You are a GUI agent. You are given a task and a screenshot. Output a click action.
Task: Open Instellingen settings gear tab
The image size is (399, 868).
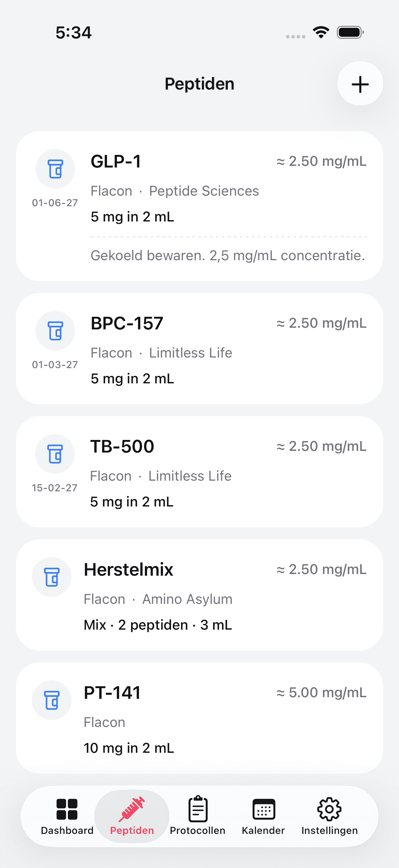click(x=329, y=815)
